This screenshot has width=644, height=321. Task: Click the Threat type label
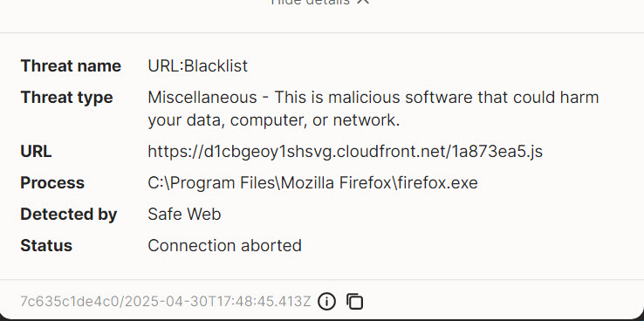[x=66, y=98]
